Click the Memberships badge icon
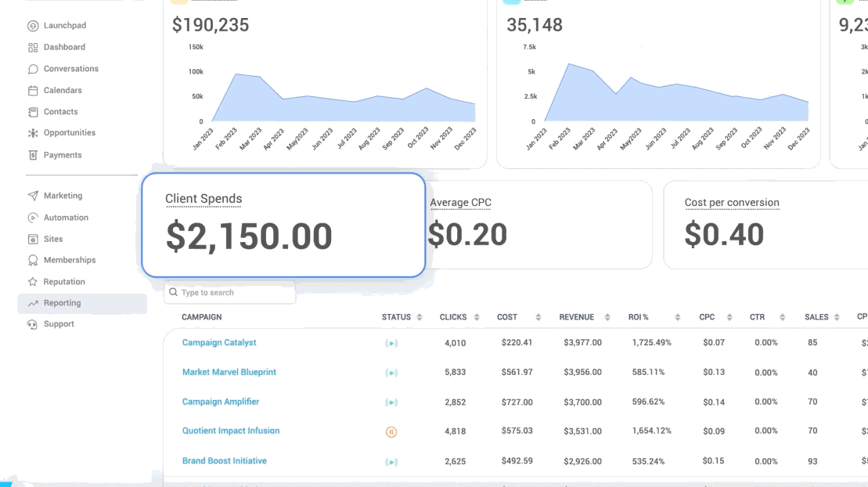 click(x=32, y=260)
